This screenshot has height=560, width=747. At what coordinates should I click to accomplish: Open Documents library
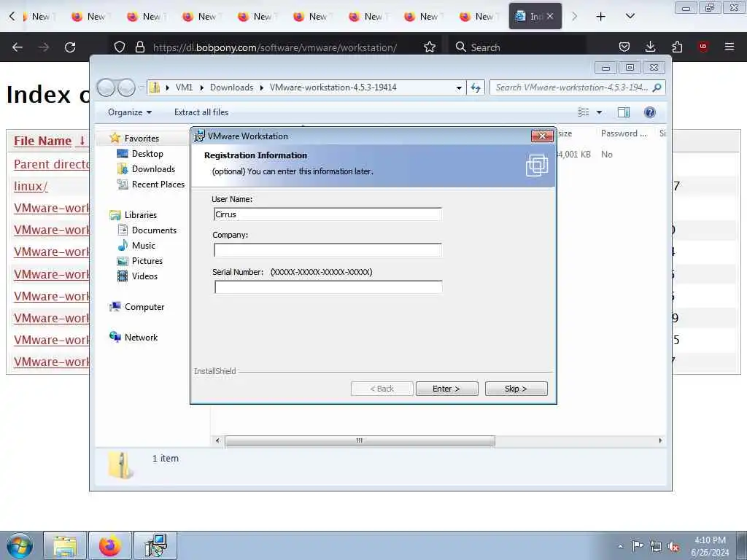(x=154, y=230)
